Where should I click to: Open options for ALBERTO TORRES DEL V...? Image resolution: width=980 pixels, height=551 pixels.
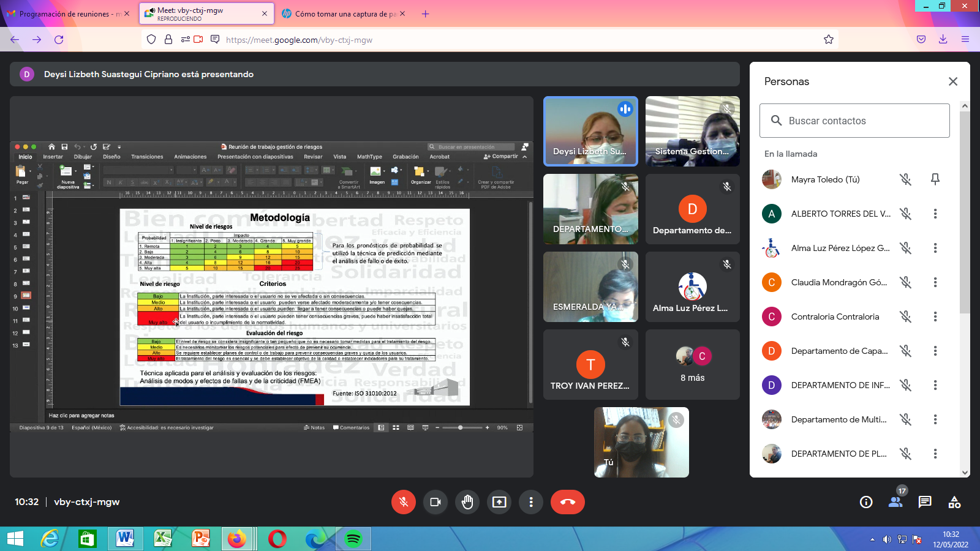935,214
